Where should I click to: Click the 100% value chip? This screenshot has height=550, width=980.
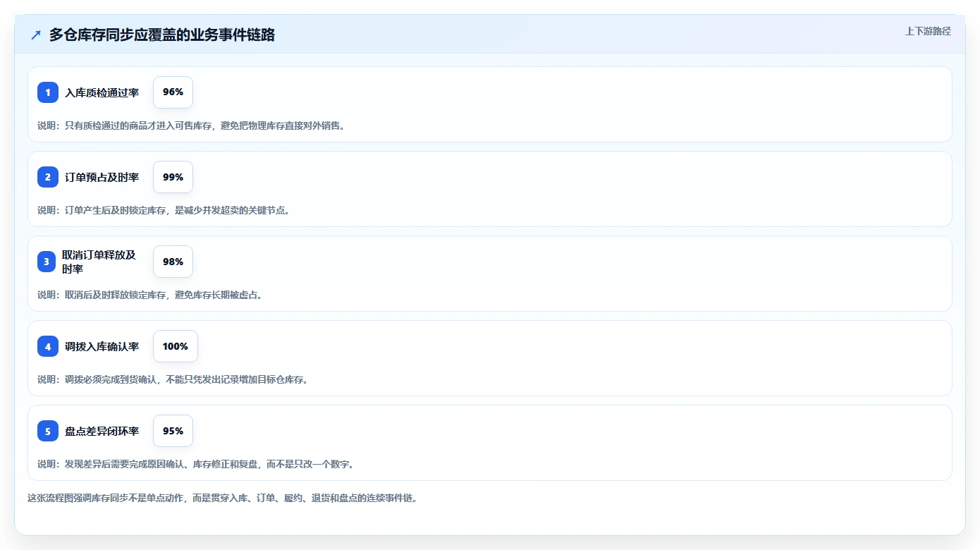click(176, 346)
